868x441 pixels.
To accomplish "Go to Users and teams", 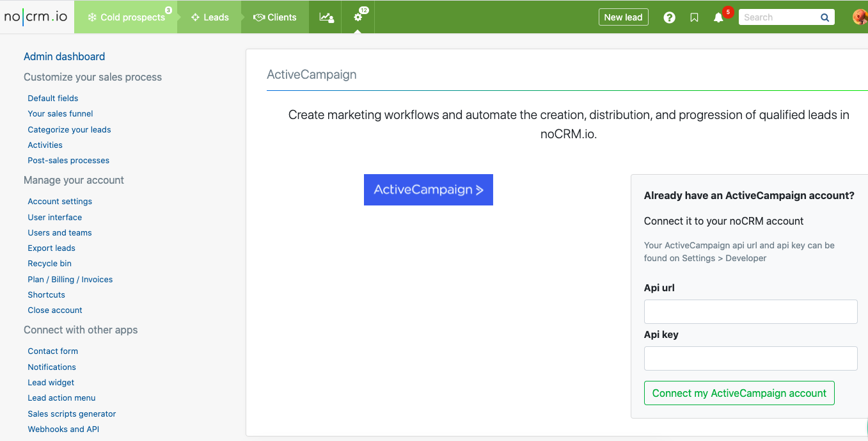I will tap(59, 232).
